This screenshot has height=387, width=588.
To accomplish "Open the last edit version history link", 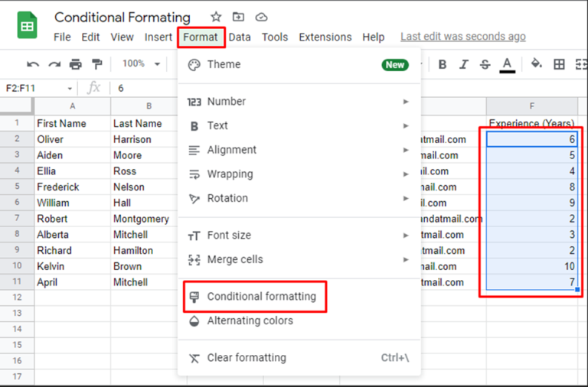I will (x=463, y=37).
